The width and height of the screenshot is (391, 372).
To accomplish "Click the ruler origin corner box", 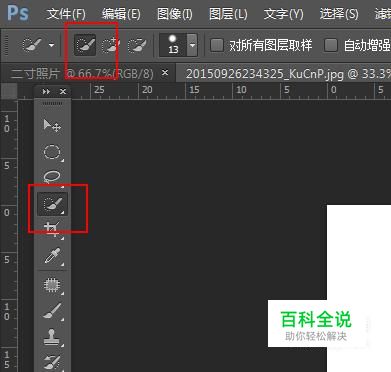I will [9, 91].
